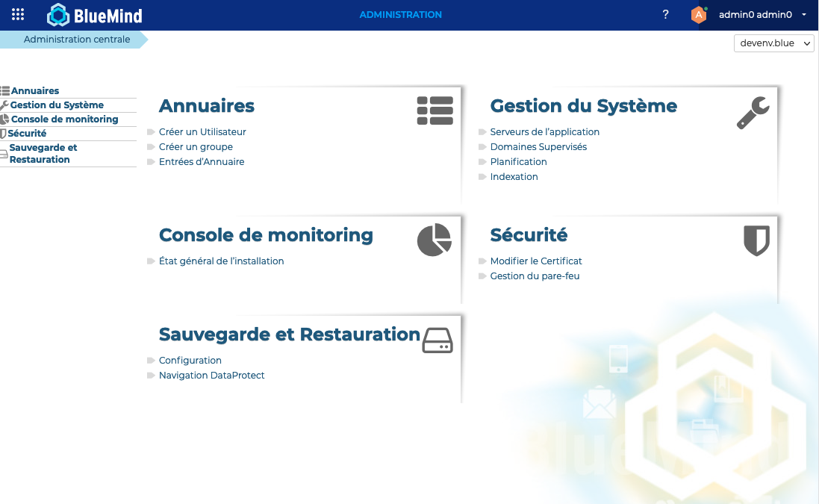Expand the admin0 user menu arrow

tap(804, 15)
